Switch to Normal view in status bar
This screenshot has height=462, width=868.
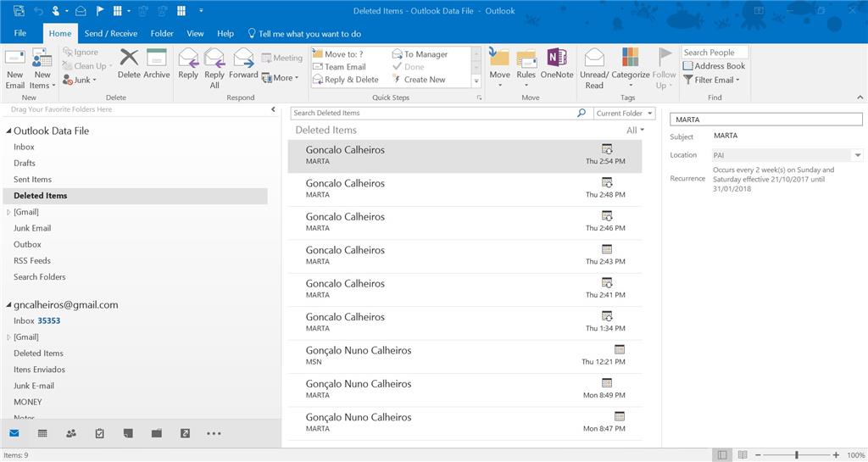722,455
